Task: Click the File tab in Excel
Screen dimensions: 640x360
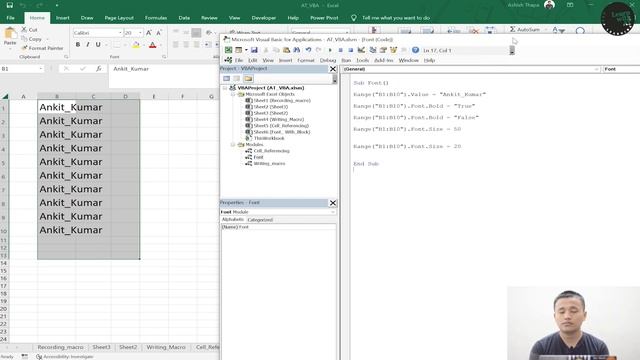Action: tap(11, 18)
